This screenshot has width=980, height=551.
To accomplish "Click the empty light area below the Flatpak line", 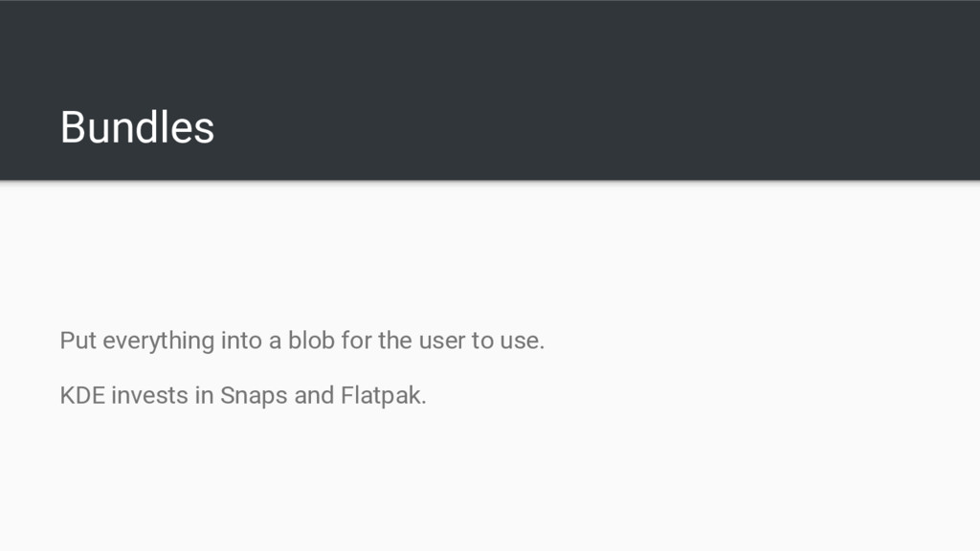I will (490, 481).
